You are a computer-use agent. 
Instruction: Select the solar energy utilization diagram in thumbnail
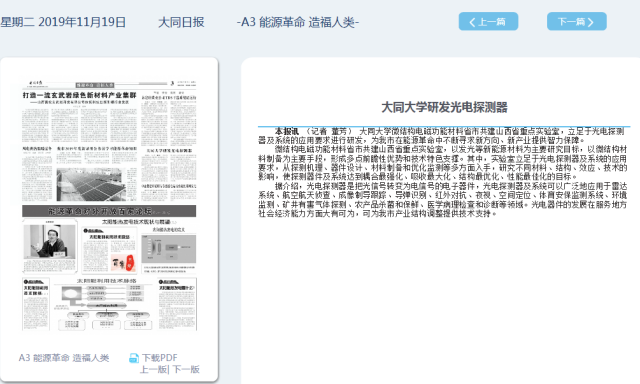[x=105, y=305]
